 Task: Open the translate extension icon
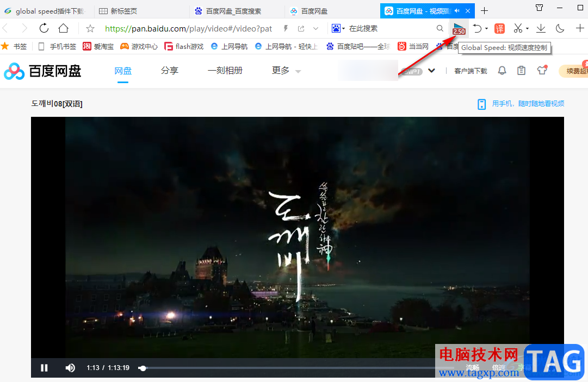(499, 28)
